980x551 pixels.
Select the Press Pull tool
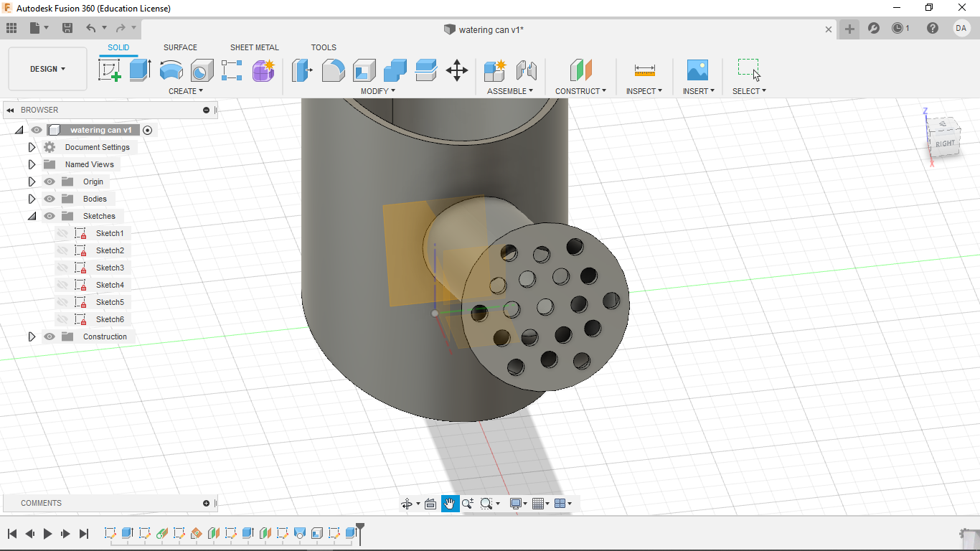coord(302,70)
